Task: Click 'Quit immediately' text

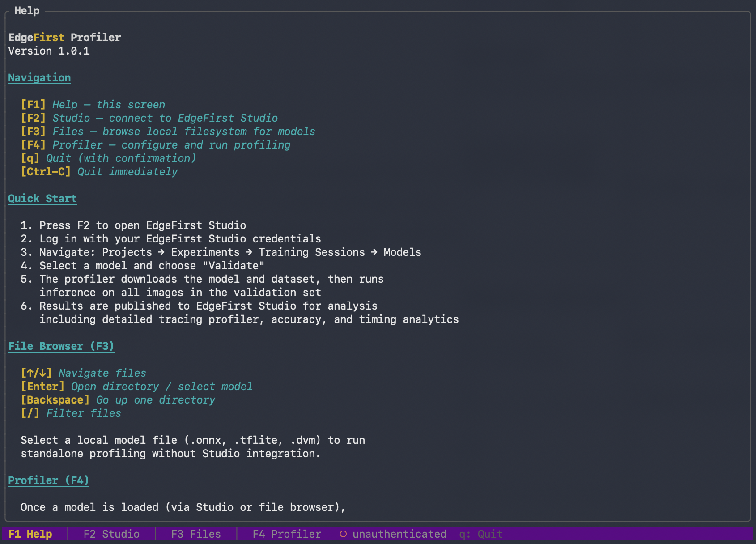Action: 127,172
